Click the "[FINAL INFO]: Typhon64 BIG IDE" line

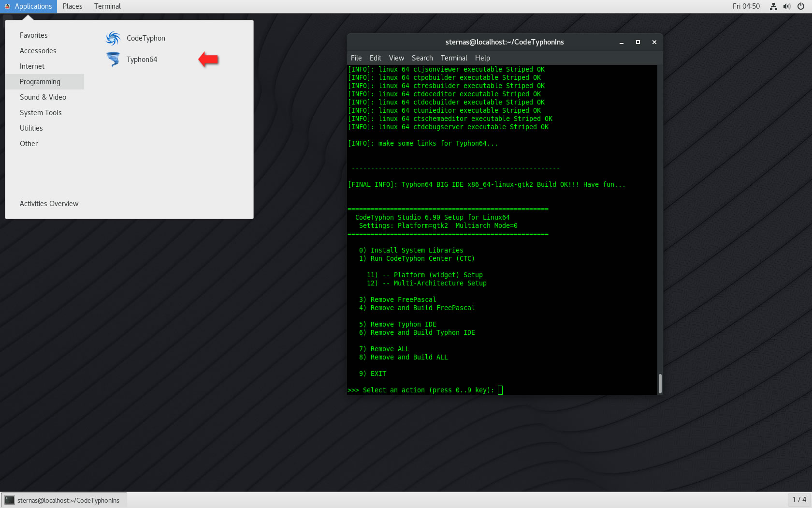486,184
